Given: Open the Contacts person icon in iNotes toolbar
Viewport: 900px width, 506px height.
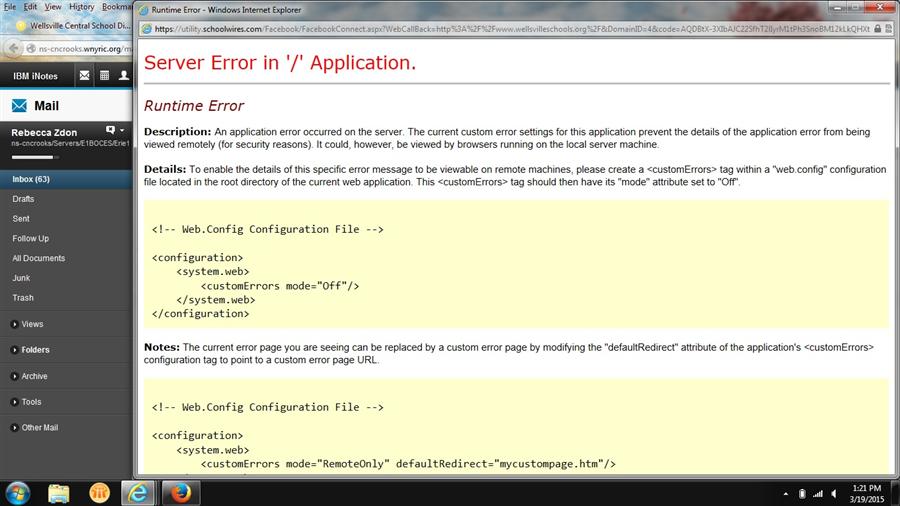Looking at the screenshot, I should click(123, 76).
